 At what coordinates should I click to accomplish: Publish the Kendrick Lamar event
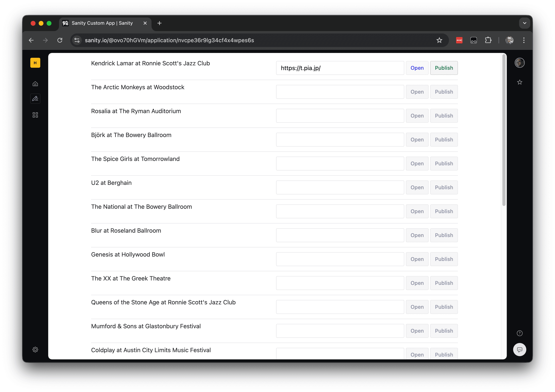coord(444,68)
